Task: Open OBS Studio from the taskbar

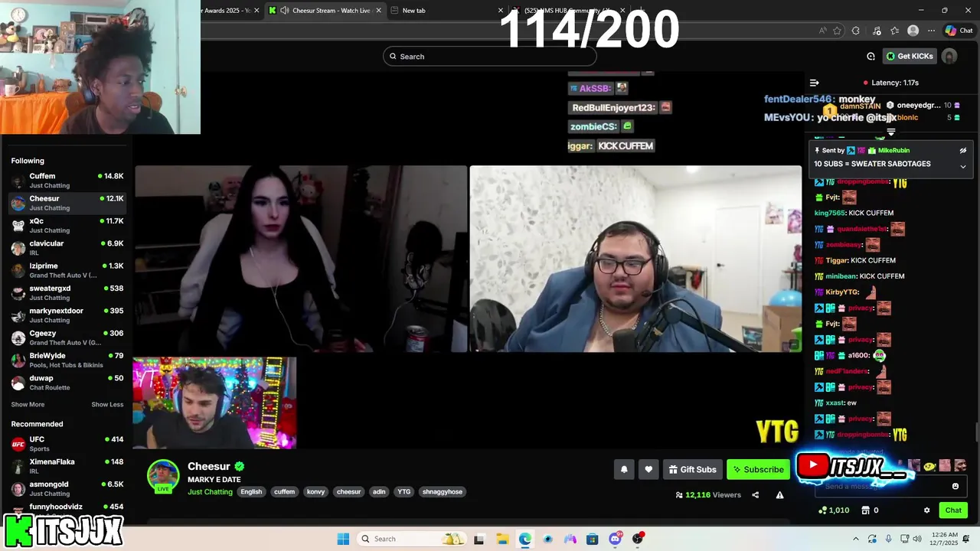Action: tap(638, 539)
